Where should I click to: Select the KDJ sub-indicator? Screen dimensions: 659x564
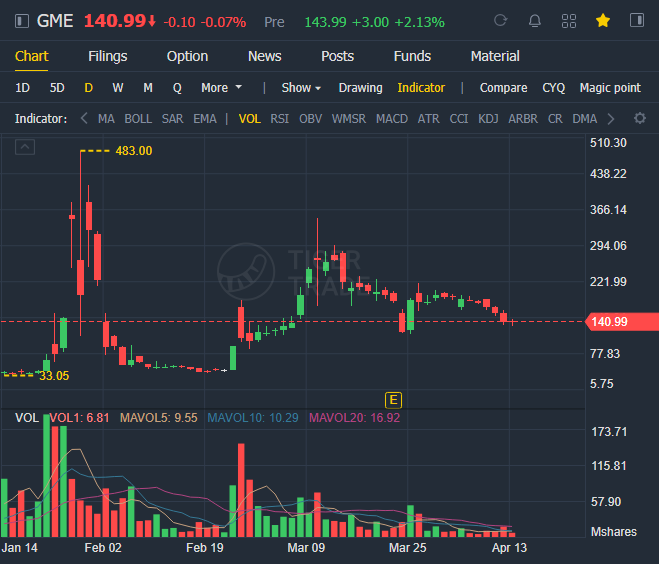488,119
